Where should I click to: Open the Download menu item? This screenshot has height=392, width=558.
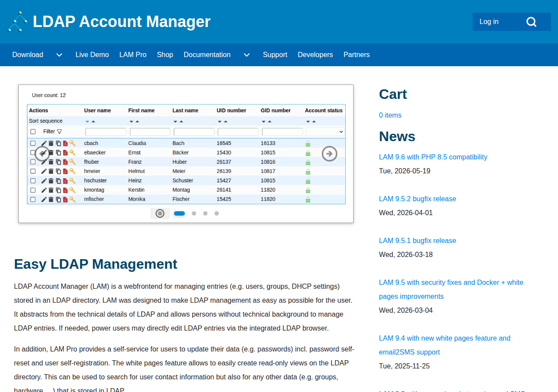(x=28, y=55)
